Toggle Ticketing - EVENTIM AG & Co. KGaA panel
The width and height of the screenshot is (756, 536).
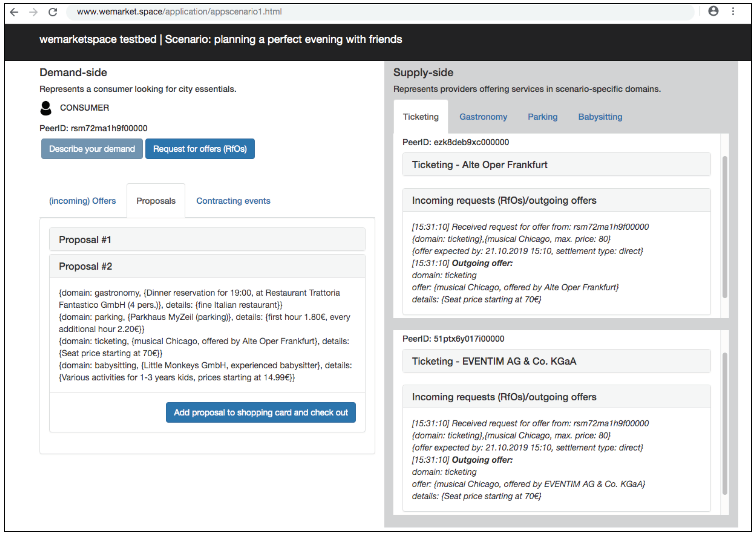point(556,361)
